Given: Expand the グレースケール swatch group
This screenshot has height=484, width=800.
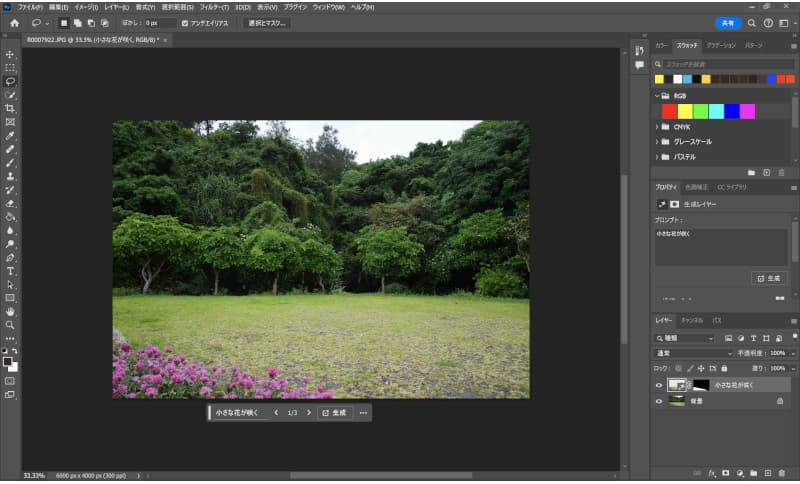Looking at the screenshot, I should [657, 142].
